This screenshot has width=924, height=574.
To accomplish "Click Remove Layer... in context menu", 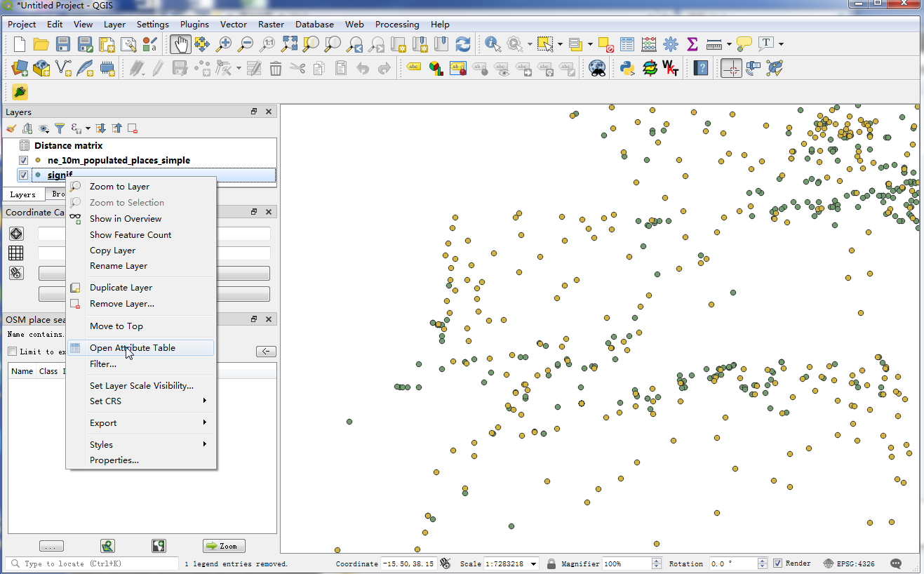I will point(141,304).
